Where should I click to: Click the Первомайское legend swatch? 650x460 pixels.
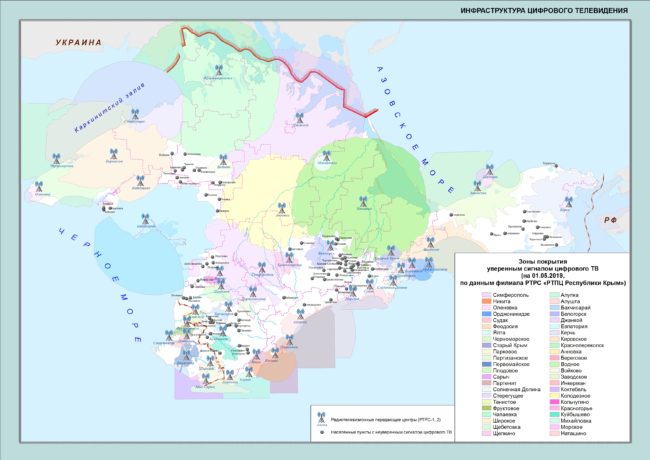pos(486,364)
